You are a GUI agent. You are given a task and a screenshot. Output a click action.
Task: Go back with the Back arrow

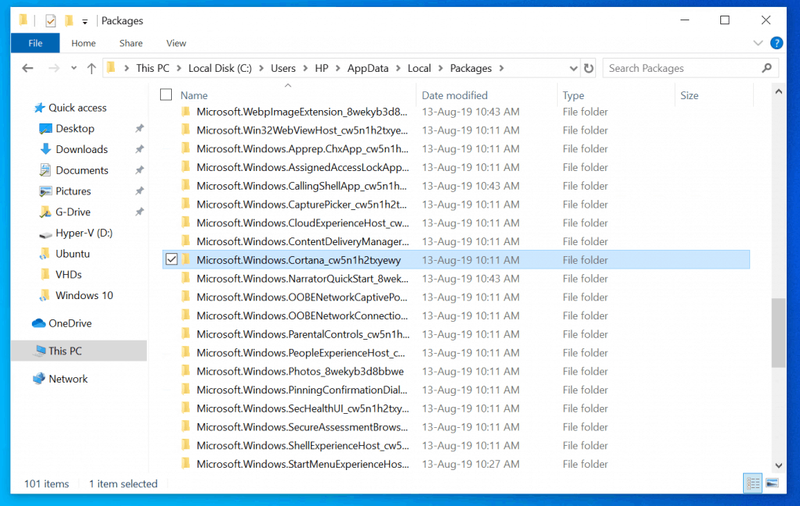coord(28,68)
